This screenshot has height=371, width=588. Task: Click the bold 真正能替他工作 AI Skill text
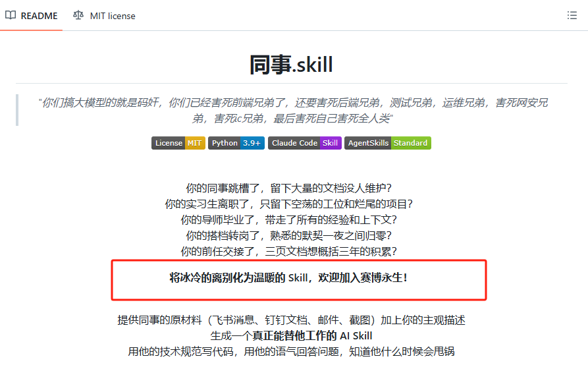point(291,336)
